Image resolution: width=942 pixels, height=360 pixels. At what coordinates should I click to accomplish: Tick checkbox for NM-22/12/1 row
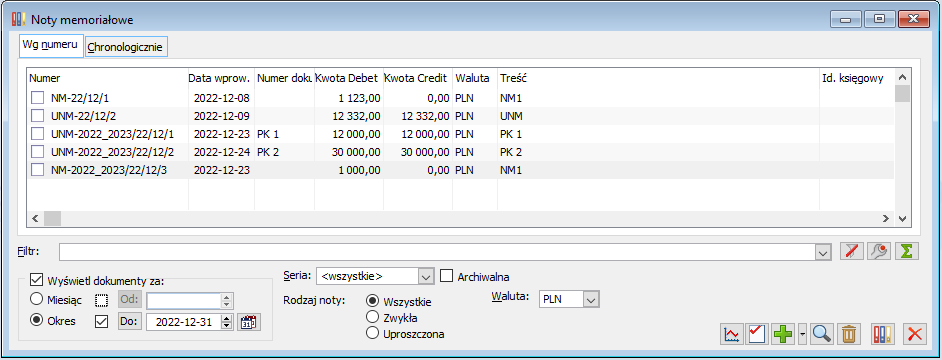tap(38, 97)
